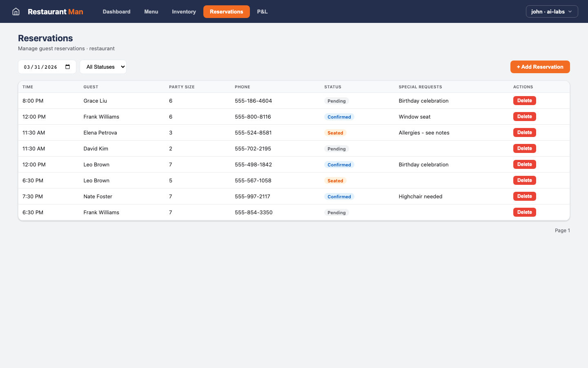Click the Restaurant Man logo
The width and height of the screenshot is (588, 368).
coord(56,11)
